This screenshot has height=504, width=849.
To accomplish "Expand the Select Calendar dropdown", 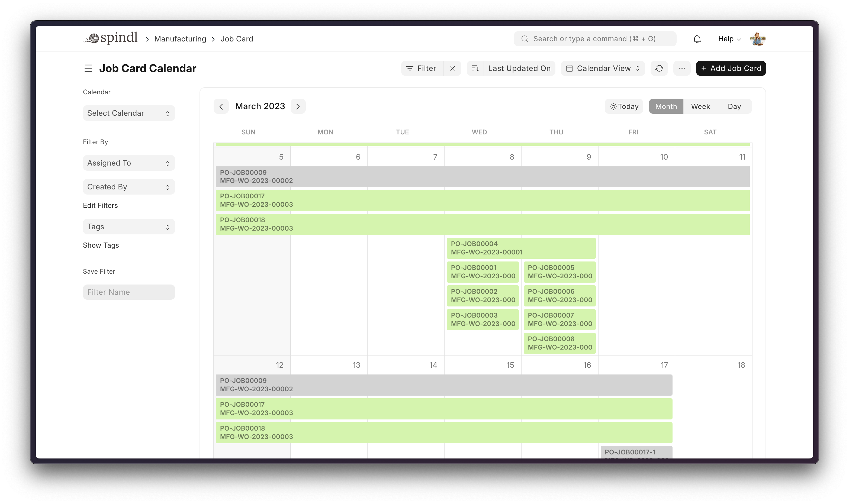I will [x=129, y=113].
